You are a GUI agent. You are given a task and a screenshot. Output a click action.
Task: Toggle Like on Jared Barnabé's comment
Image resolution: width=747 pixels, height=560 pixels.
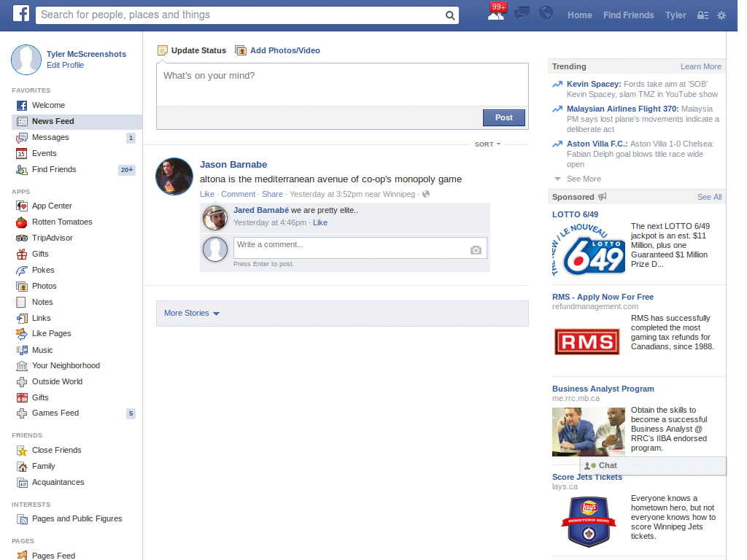point(320,222)
